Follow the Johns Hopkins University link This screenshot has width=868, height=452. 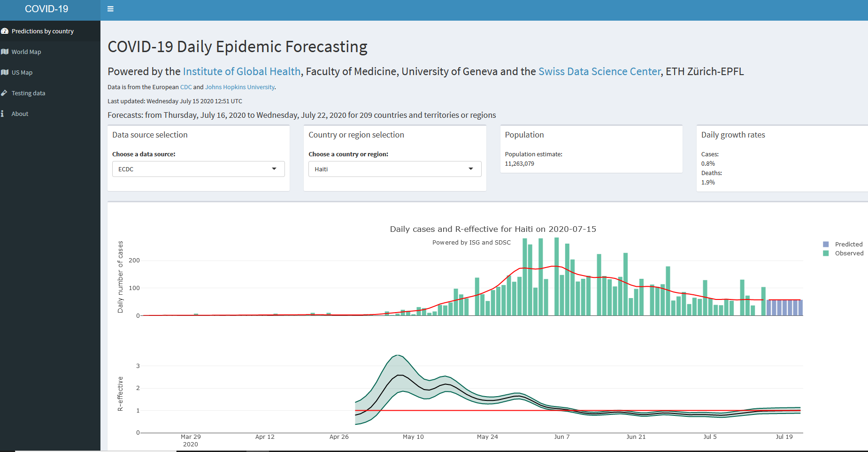239,87
